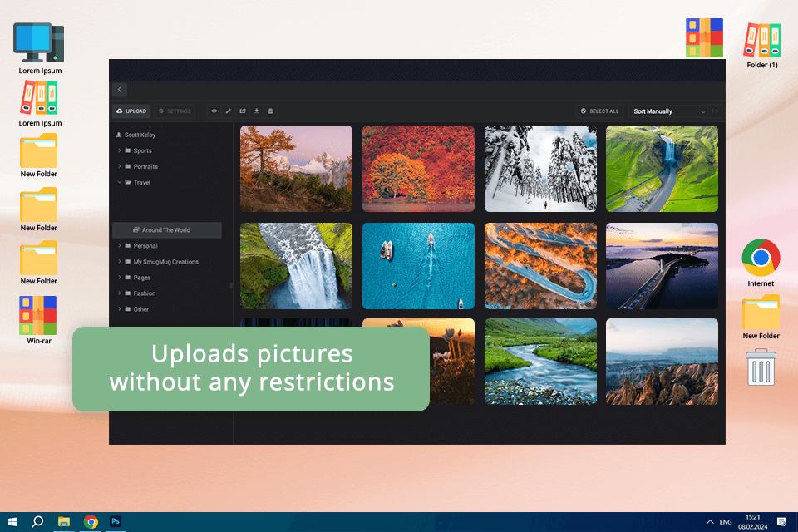Viewport: 798px width, 532px height.
Task: Click the eye preview icon in the toolbar
Action: (x=214, y=111)
